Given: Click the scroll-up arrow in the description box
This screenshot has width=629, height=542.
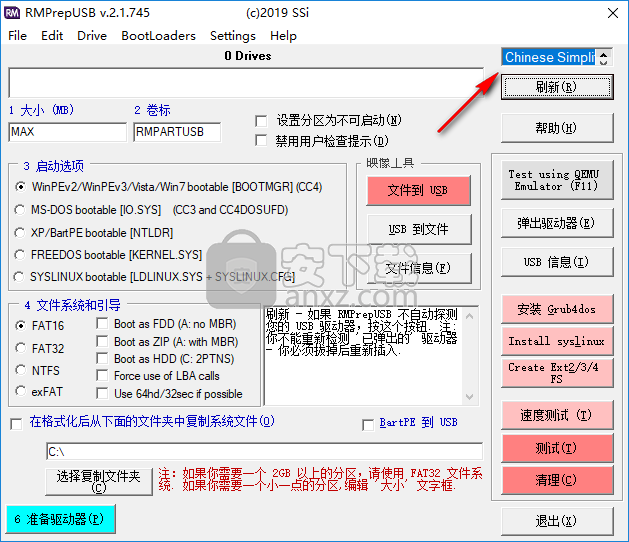Looking at the screenshot, I should click(x=470, y=317).
